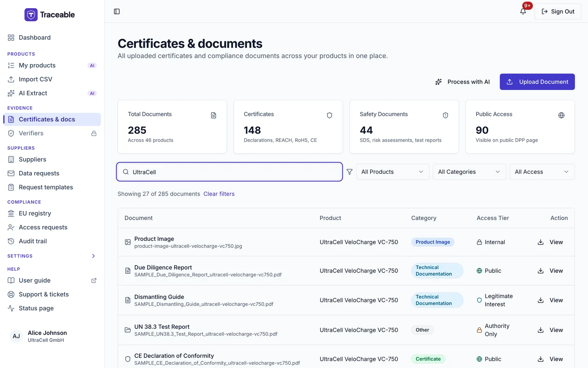The image size is (588, 368).
Task: Open the All Categories dropdown
Action: tap(469, 172)
